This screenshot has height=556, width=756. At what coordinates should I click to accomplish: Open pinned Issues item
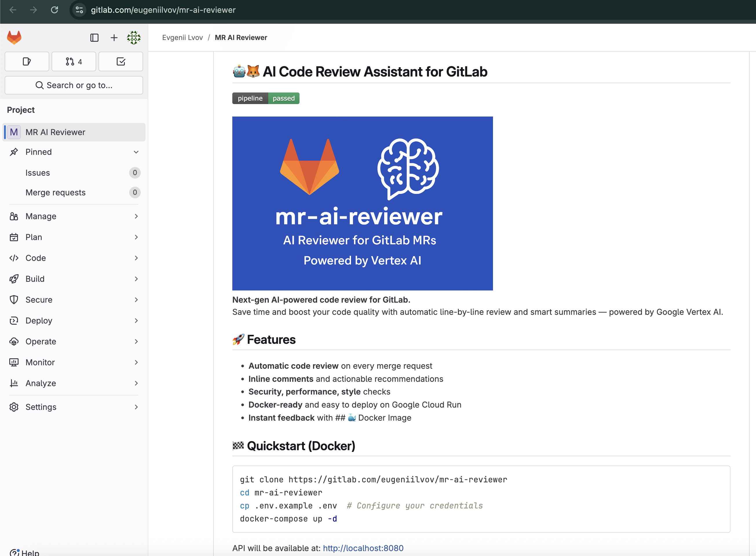point(38,173)
